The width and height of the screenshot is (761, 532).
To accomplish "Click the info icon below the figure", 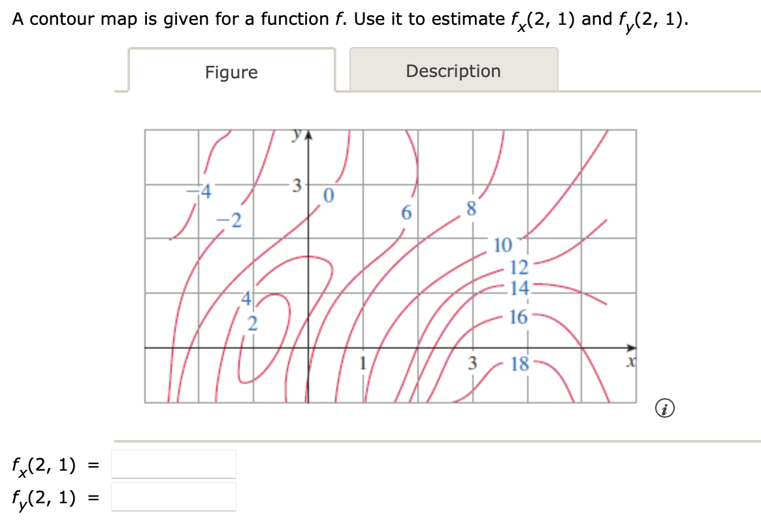I will pos(666,408).
